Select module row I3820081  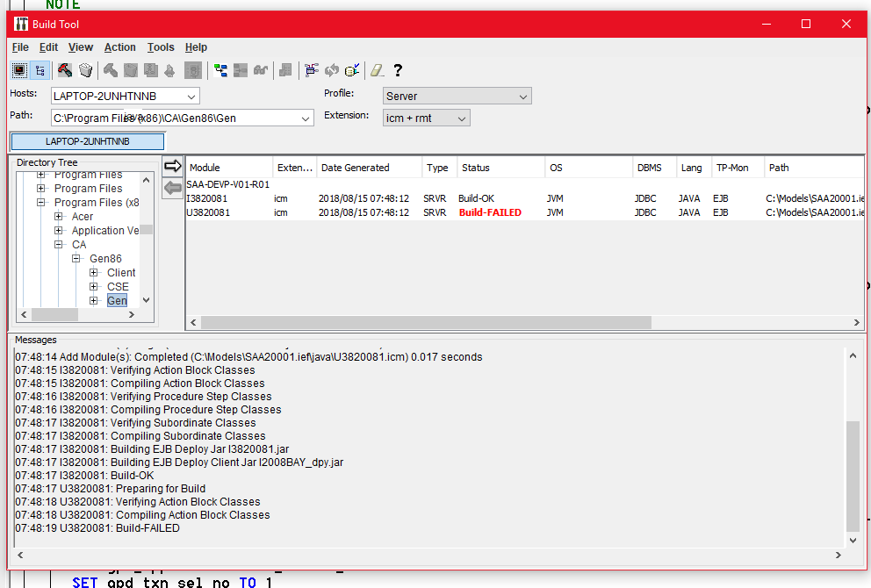[x=525, y=198]
